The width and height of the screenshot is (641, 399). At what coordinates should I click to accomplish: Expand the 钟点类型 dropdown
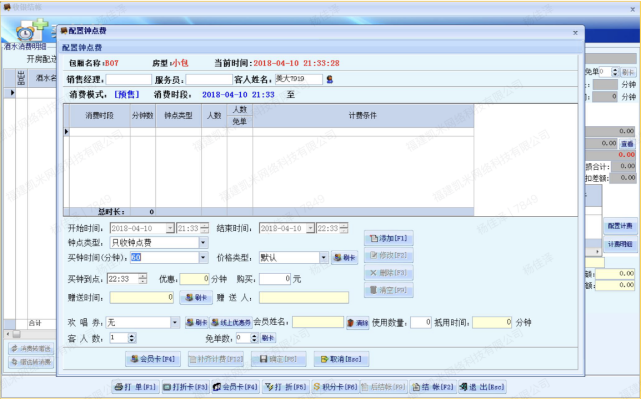pos(203,243)
